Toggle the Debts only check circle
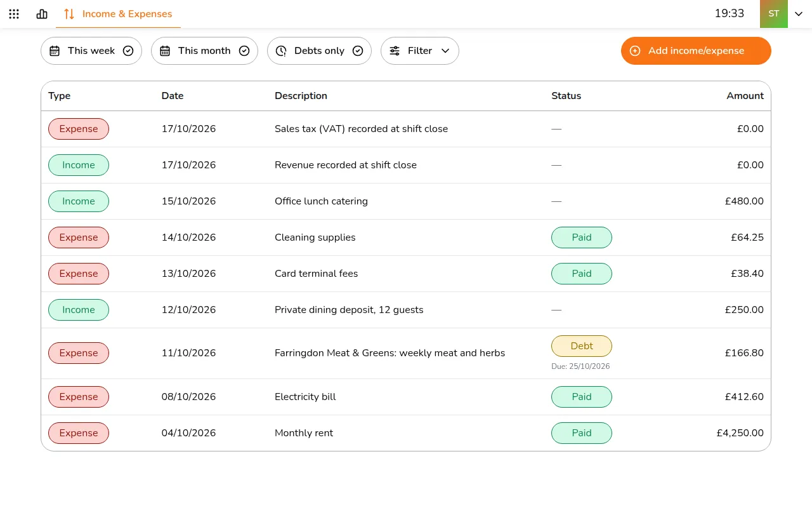Screen dimensions: 812x508 tap(358, 51)
